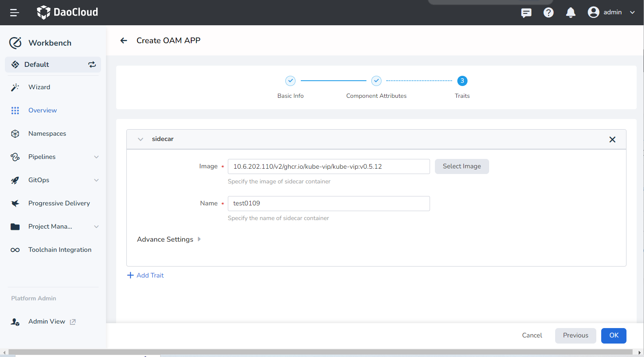The image size is (644, 357).
Task: Click the horizontal scrollbar at bottom
Action: coord(320,352)
